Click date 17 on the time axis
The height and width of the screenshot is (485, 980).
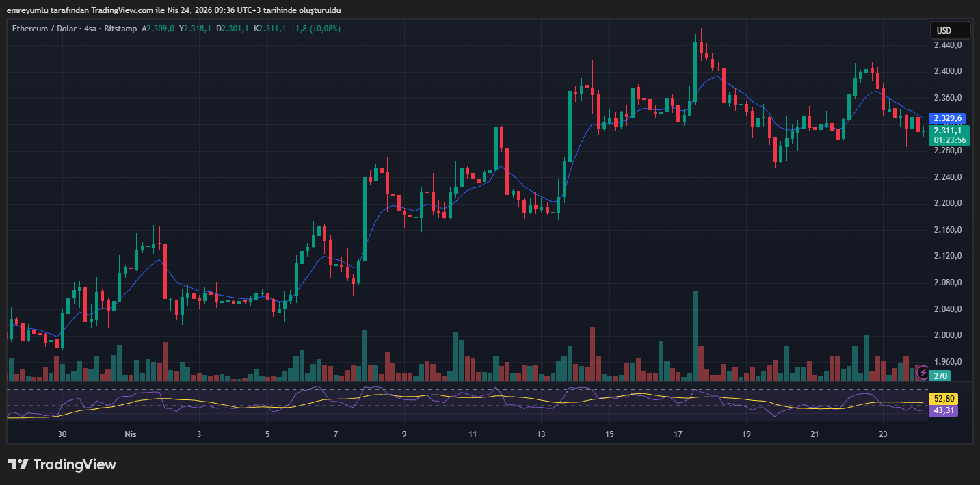click(x=678, y=434)
